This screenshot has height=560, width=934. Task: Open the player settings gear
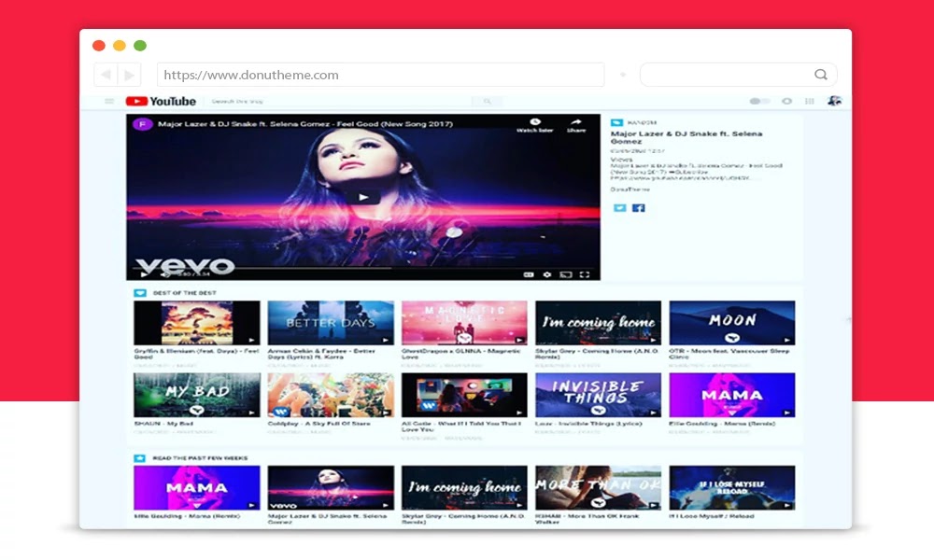click(x=547, y=274)
